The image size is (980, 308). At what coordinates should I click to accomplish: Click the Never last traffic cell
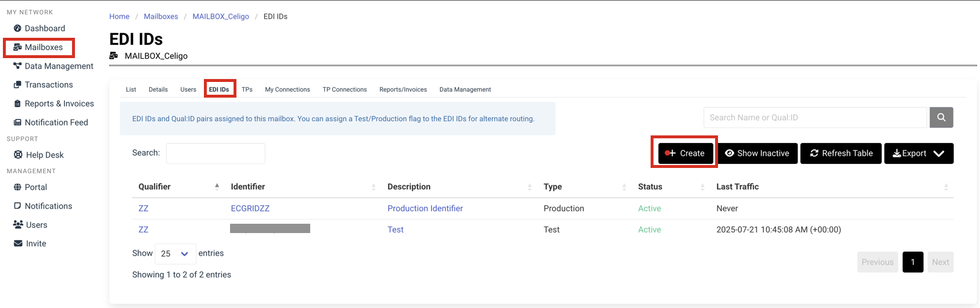pos(727,209)
